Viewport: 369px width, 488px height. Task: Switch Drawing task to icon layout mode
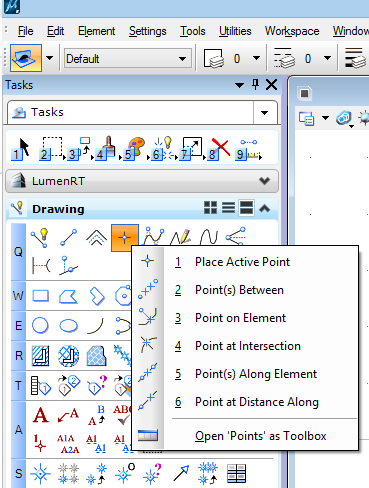coord(210,208)
